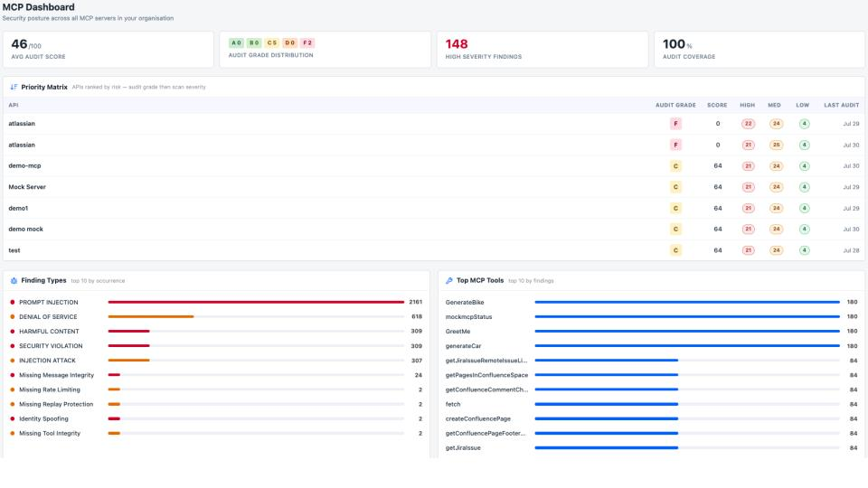Open the demo mock API row
The height and width of the screenshot is (488, 868).
[434, 229]
